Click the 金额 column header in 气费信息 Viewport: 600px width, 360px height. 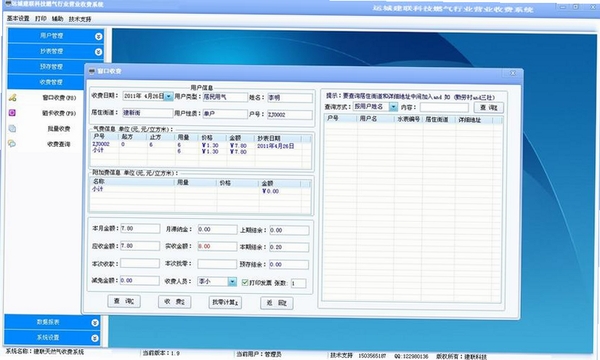tap(240, 138)
